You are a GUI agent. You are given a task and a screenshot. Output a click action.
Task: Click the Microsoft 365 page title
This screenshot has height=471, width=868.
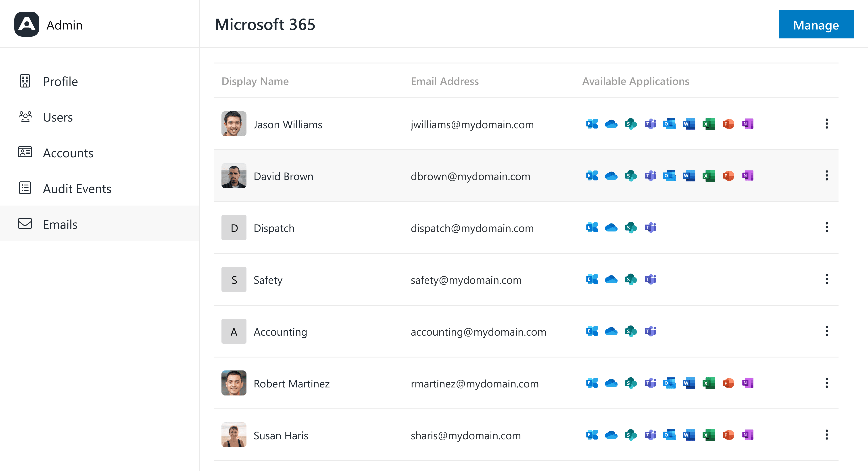(265, 24)
